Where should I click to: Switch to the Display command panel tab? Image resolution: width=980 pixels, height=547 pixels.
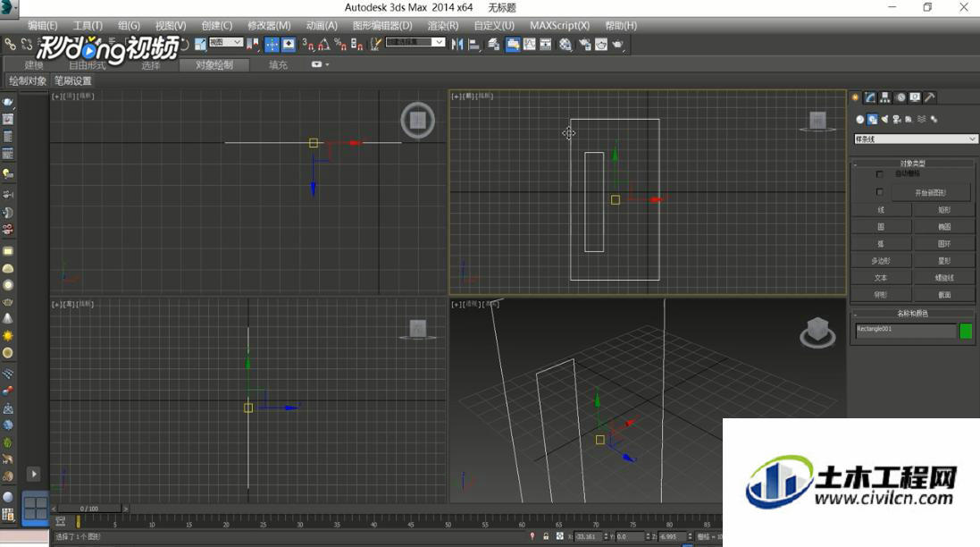pos(915,97)
